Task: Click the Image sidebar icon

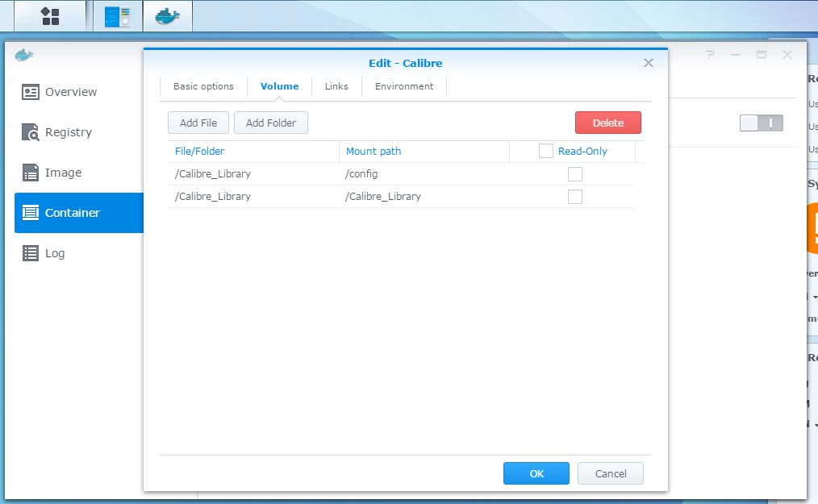Action: [x=31, y=173]
